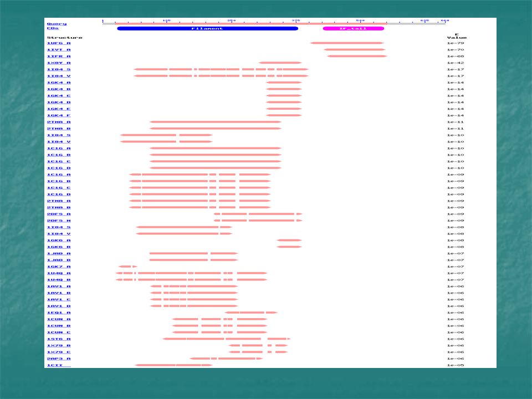Open structure link 1EQ1_A
The width and height of the screenshot is (532, 399).
[59, 313]
